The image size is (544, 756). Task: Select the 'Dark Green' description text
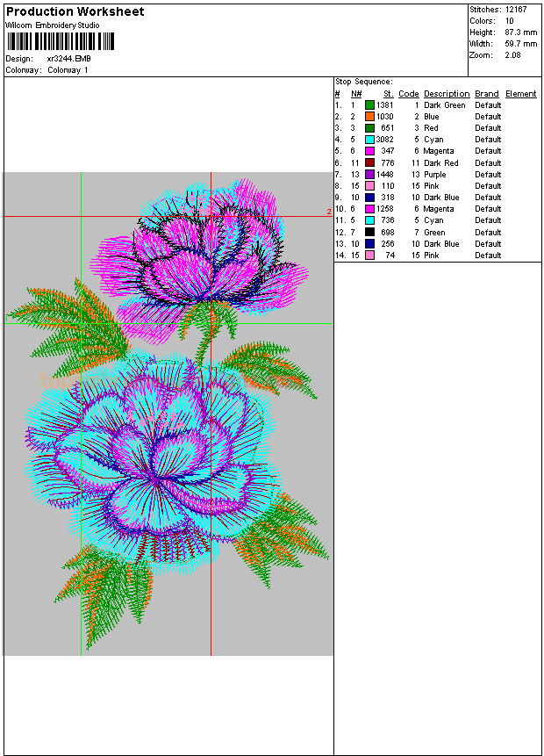pyautogui.click(x=445, y=105)
